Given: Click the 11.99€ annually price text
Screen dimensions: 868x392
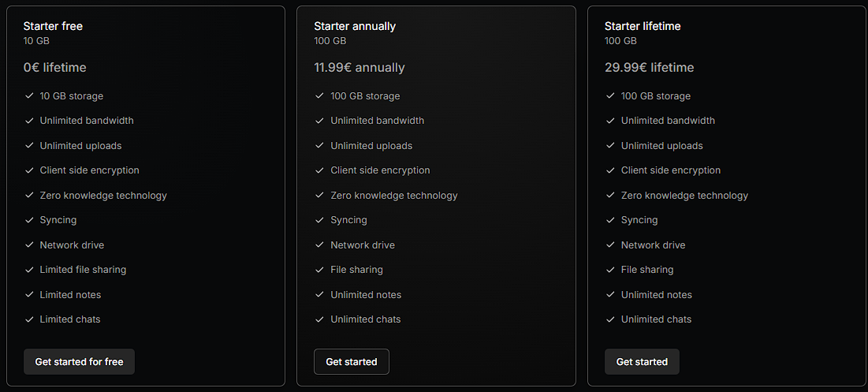Looking at the screenshot, I should pos(359,68).
